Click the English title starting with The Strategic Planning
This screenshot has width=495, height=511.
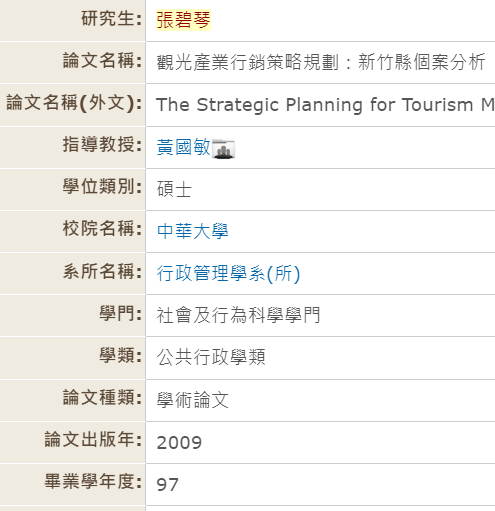pos(325,105)
